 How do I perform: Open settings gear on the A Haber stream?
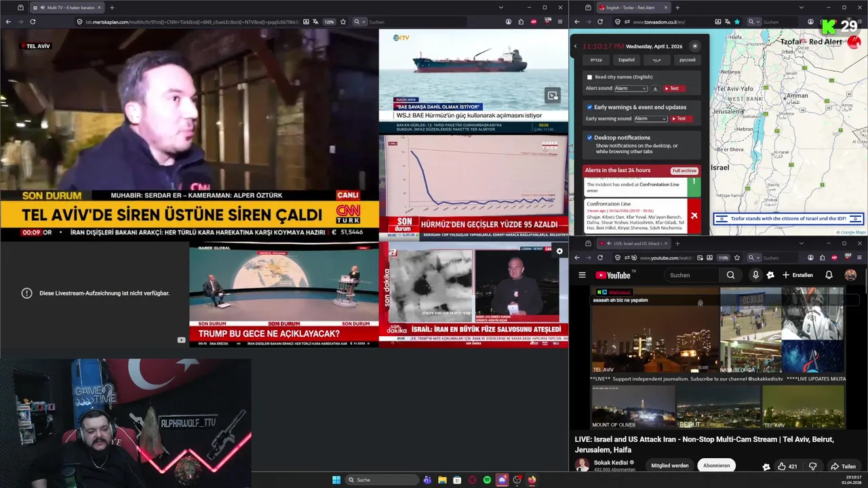coord(559,251)
